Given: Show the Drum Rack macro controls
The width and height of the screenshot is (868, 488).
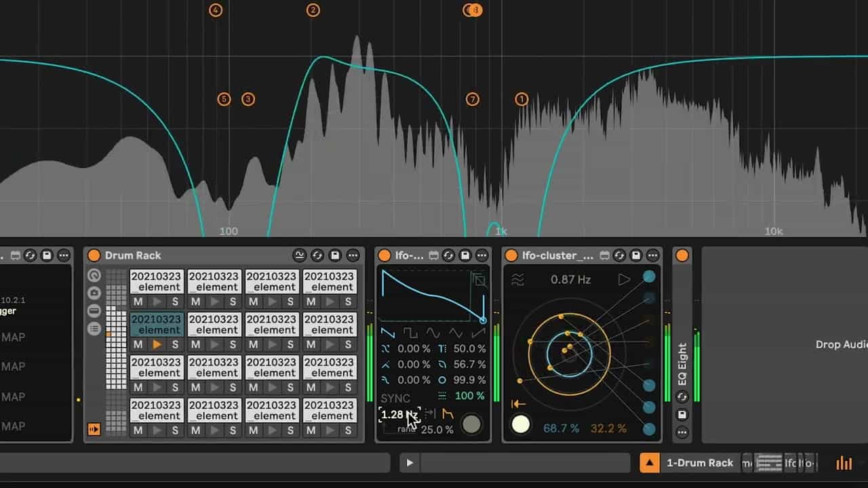Looking at the screenshot, I should (x=94, y=276).
